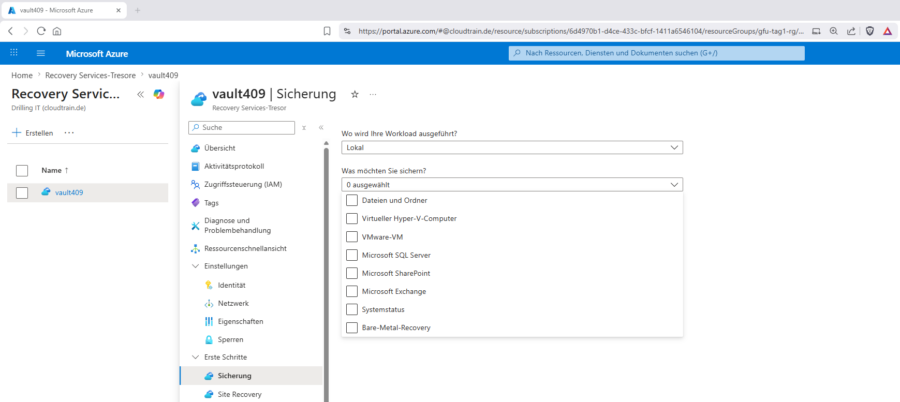Image resolution: width=900 pixels, height=402 pixels.
Task: Collapse the Erste Schritte section
Action: point(195,357)
